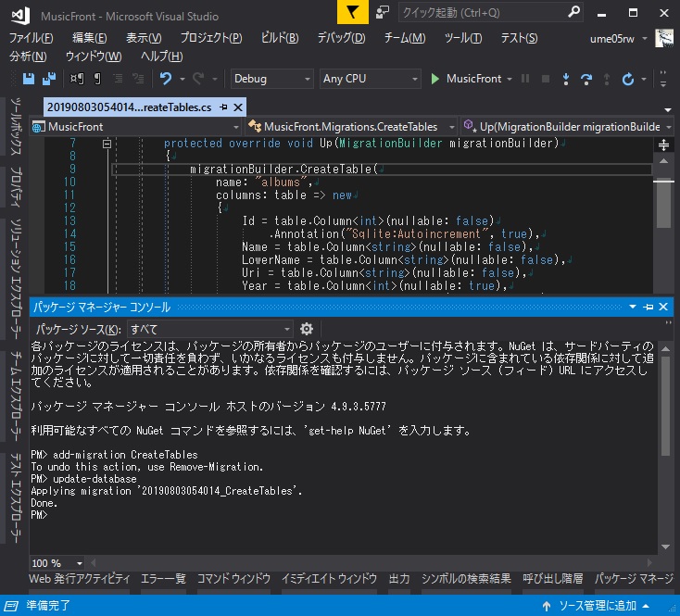Open the 100 % zoom dropdown

tap(57, 563)
